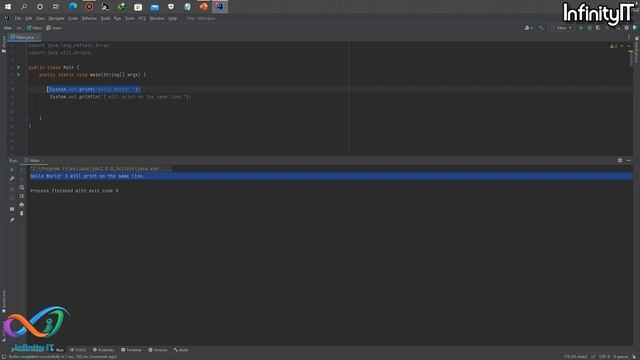
Task: Toggle scroll to end in console
Action: click(22, 196)
